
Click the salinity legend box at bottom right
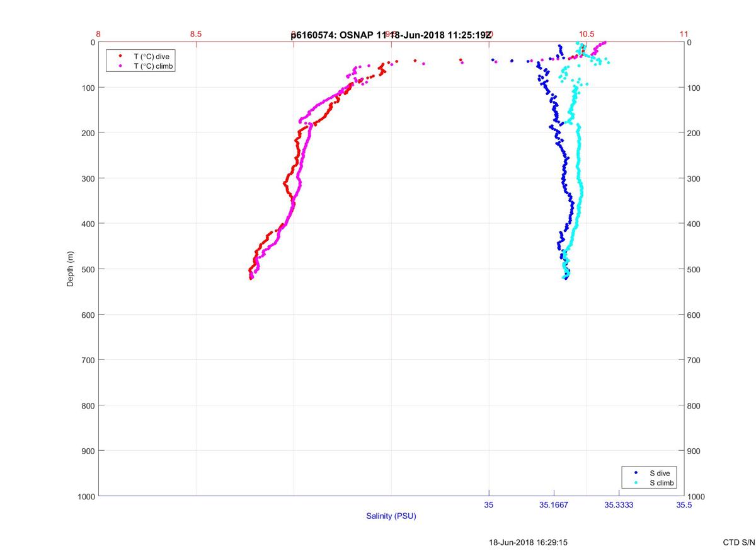click(x=650, y=478)
